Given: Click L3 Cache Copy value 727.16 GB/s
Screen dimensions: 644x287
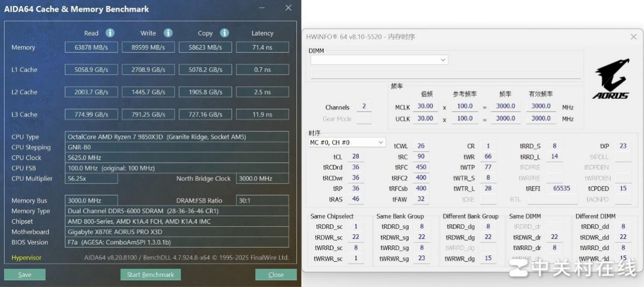Looking at the screenshot, I should 205,114.
